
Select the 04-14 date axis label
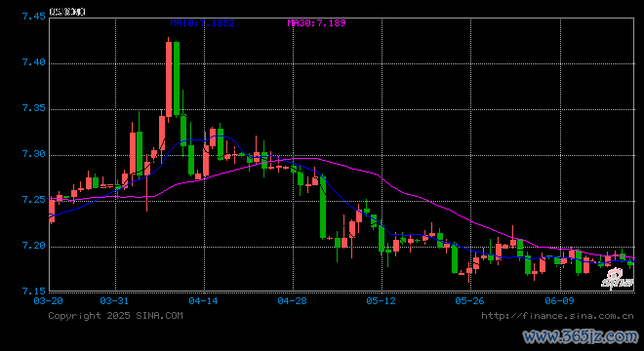[203, 301]
